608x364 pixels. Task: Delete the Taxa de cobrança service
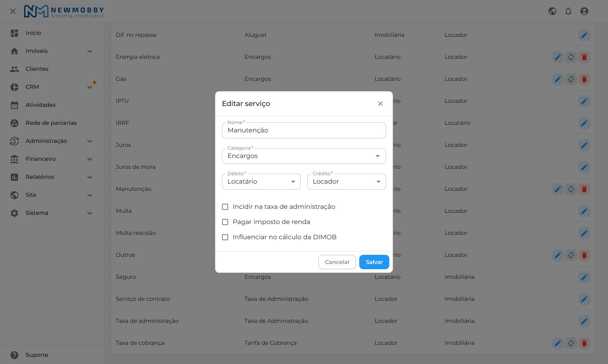click(x=584, y=343)
